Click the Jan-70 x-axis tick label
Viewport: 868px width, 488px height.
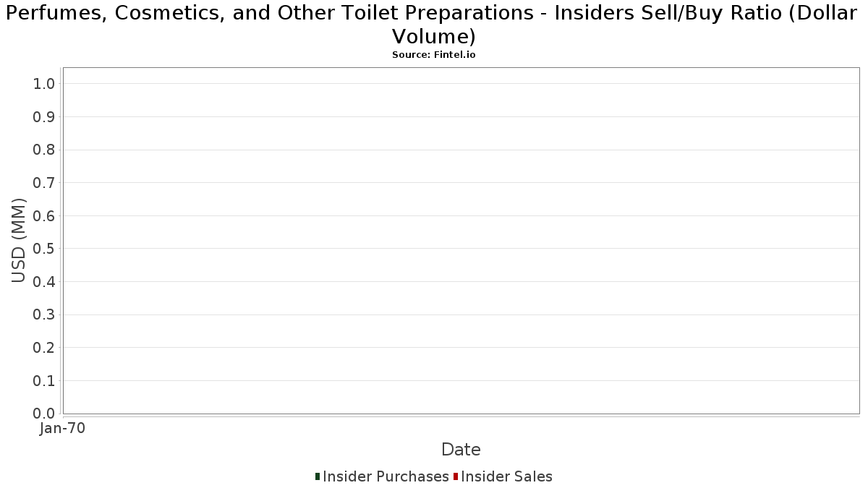click(x=63, y=429)
